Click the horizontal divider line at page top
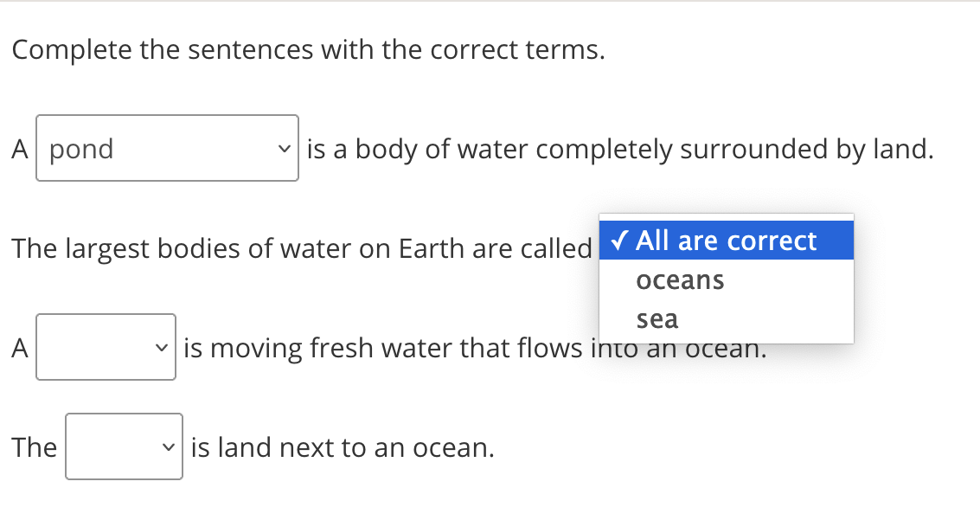Viewport: 980px width, 520px height. pos(490,2)
